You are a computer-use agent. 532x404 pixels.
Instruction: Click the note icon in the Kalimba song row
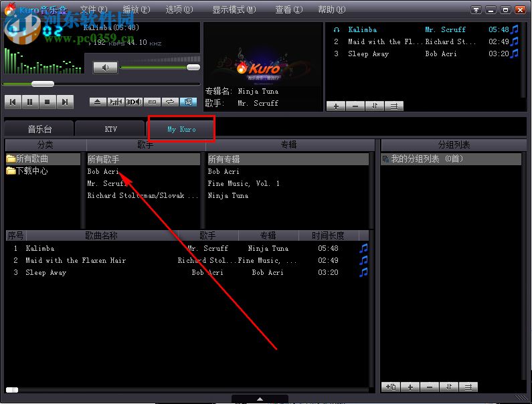(363, 248)
